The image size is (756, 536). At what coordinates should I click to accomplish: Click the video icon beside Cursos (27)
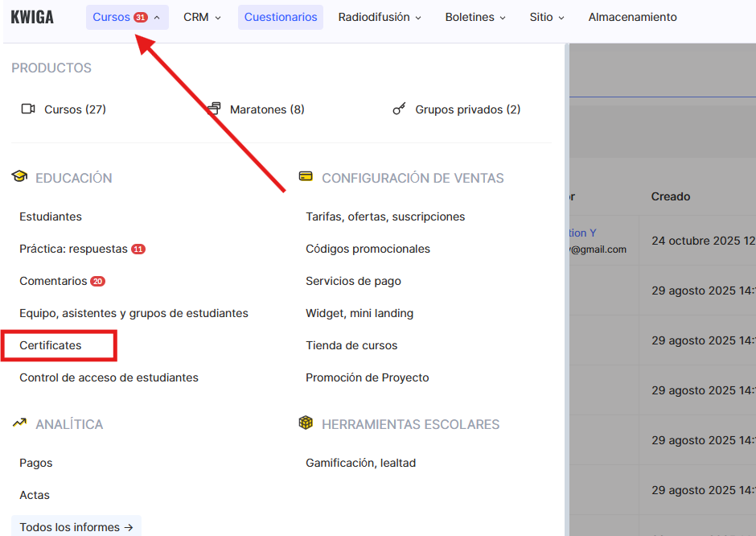[28, 109]
